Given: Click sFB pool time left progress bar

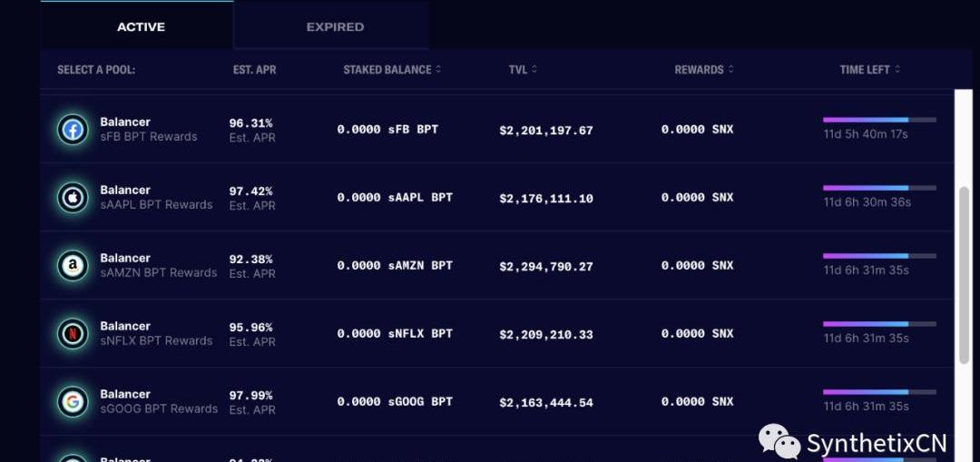Looking at the screenshot, I should tap(879, 120).
